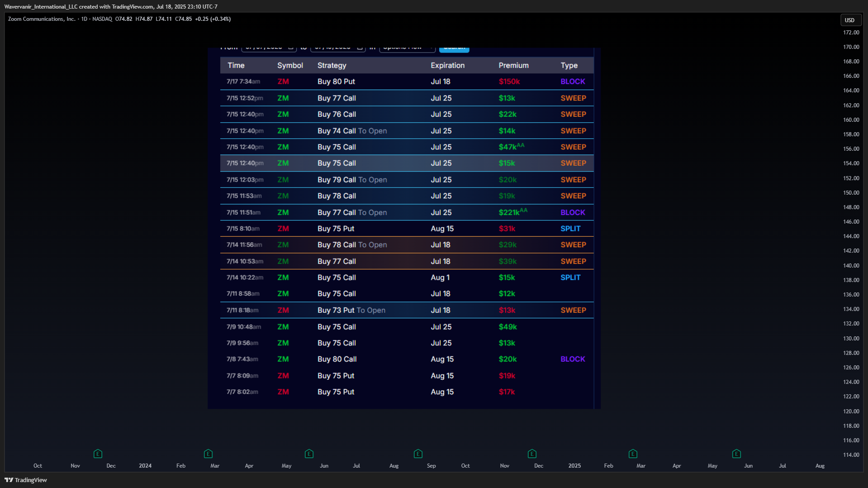Select the 7/15 12:52pm time cell

tap(245, 98)
